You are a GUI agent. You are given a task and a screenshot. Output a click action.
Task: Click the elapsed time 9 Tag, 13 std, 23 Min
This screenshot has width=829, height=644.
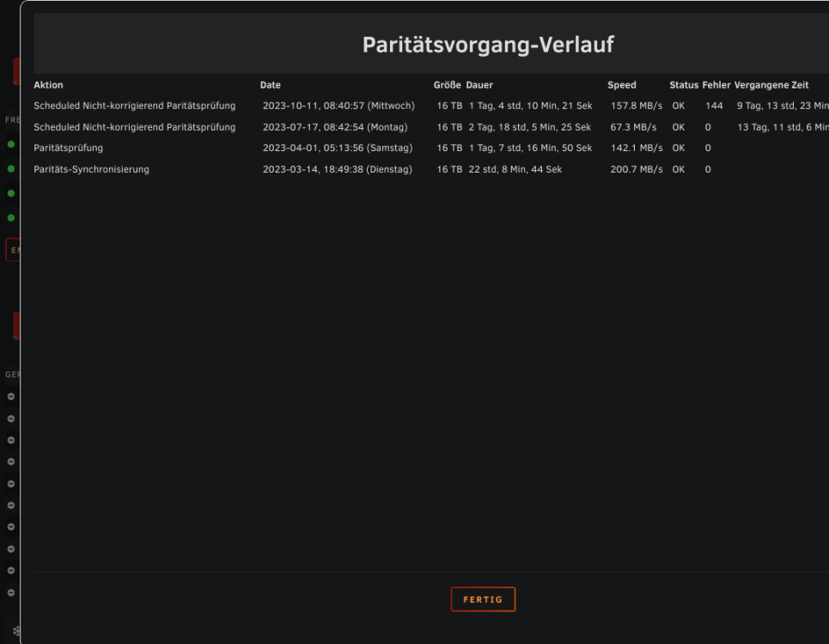coord(783,106)
